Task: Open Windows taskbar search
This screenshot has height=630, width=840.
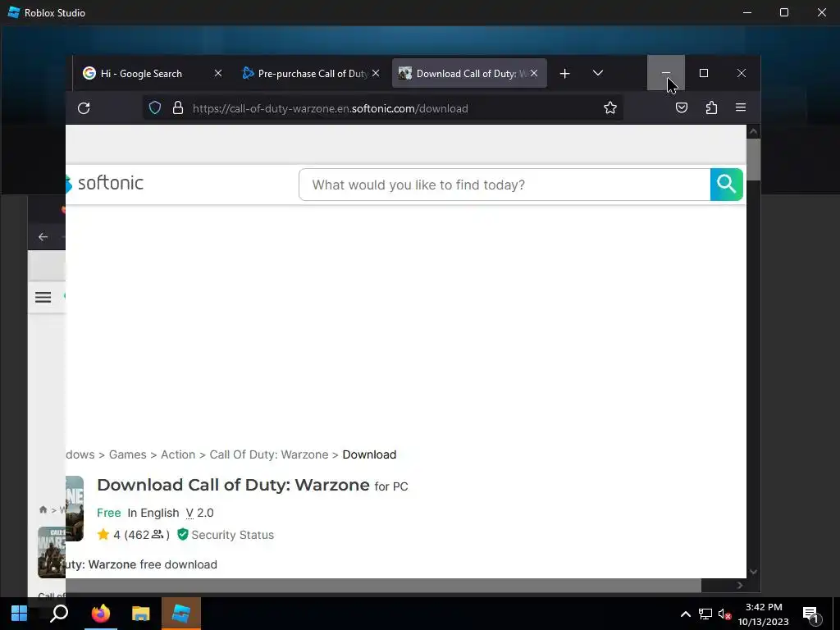Action: coord(59,614)
